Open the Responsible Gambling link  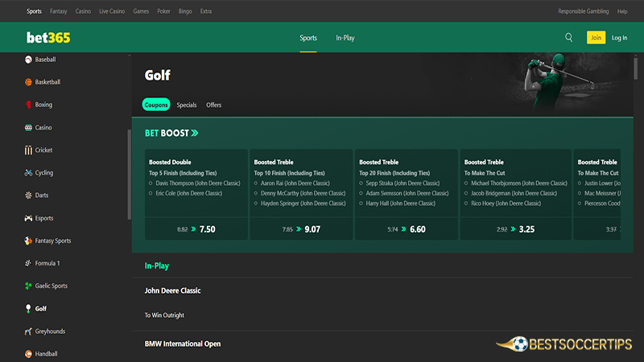pos(583,11)
